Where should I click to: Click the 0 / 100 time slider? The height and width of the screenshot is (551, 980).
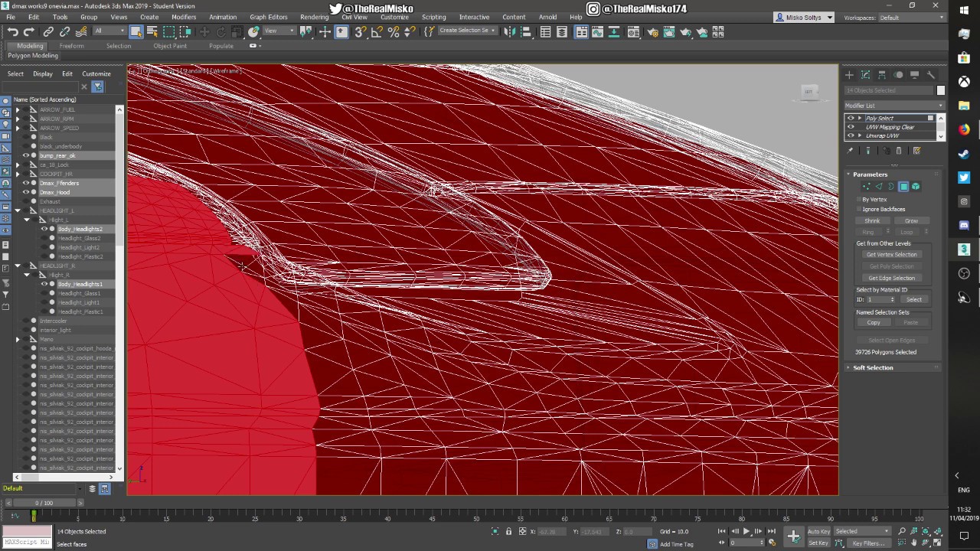(x=44, y=503)
